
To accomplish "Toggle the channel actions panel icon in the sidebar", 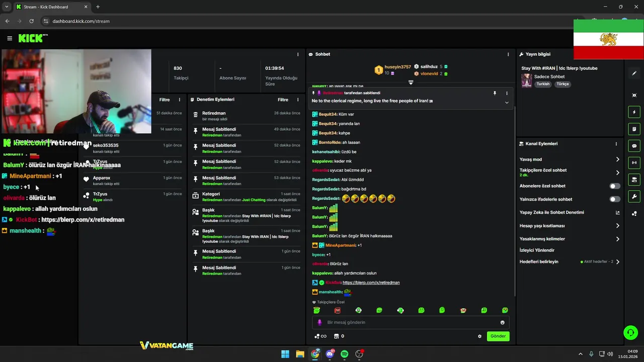I will 634,179.
